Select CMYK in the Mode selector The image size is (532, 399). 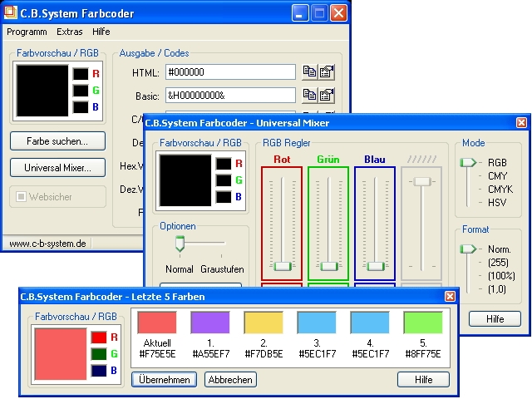499,190
